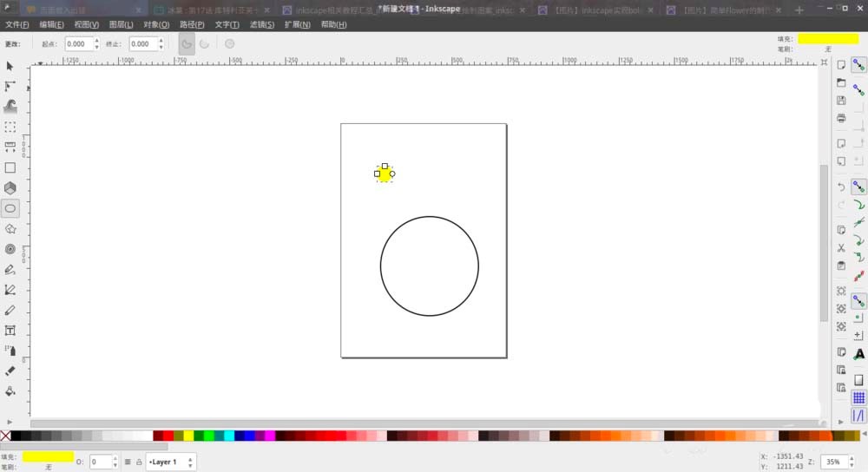Open the Layer 1 dropdown

[x=171, y=462]
